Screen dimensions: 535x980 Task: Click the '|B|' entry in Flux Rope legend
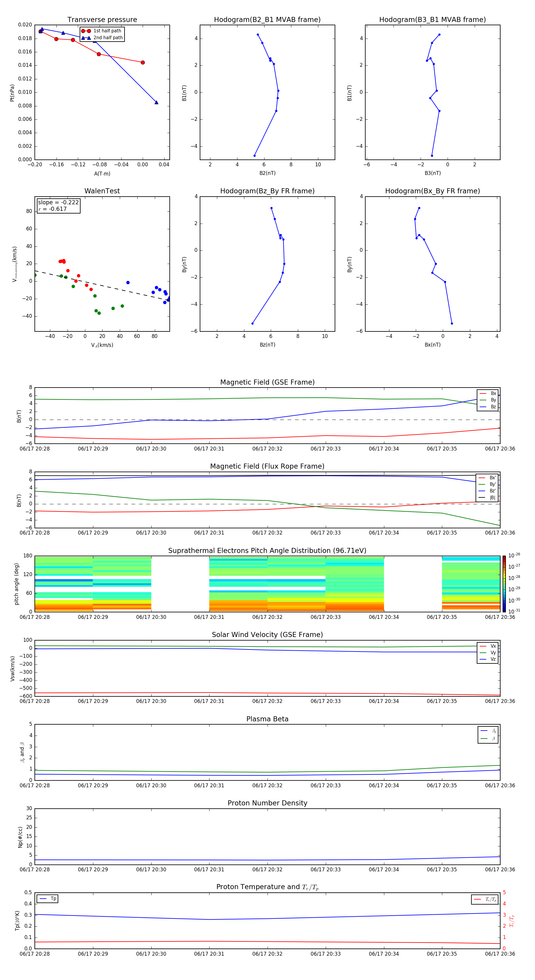(x=487, y=498)
